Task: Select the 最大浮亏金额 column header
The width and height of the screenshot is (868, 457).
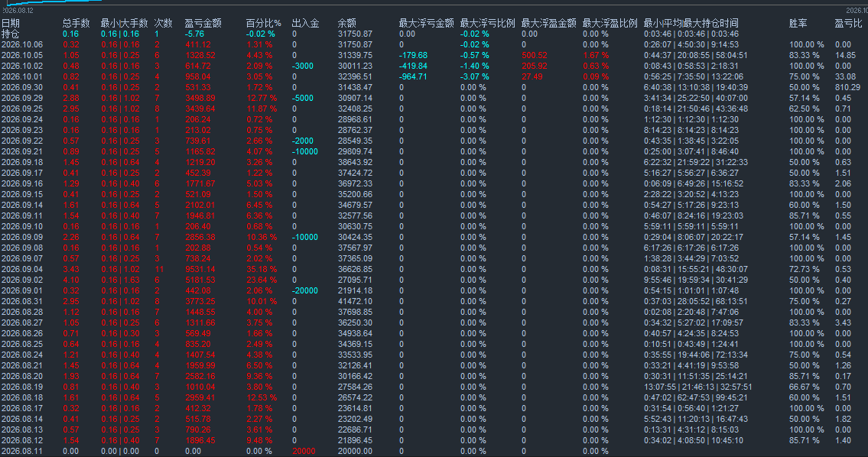Action: 426,23
